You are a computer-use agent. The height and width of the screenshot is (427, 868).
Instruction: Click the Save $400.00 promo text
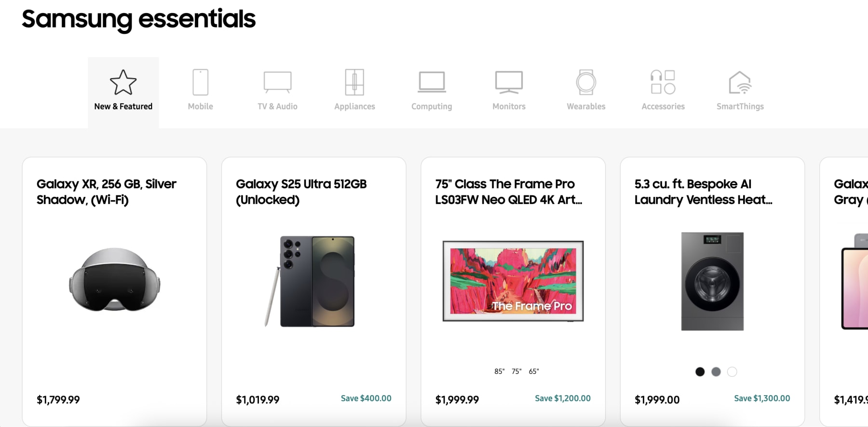click(365, 399)
